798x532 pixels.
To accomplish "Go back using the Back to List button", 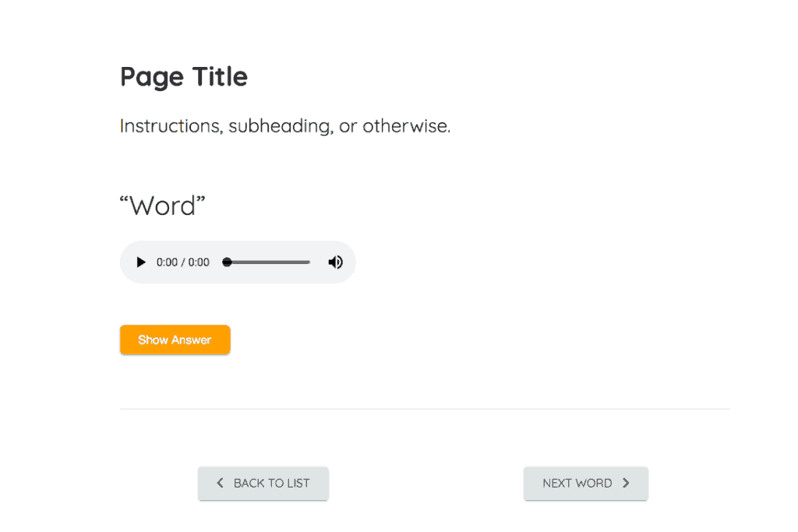I will coord(263,483).
